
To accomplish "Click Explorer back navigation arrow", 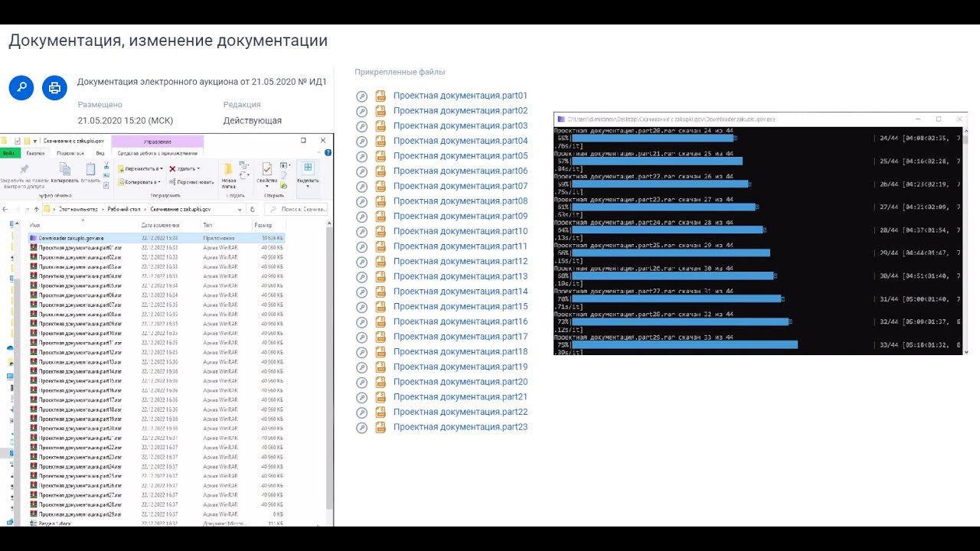I will point(5,209).
